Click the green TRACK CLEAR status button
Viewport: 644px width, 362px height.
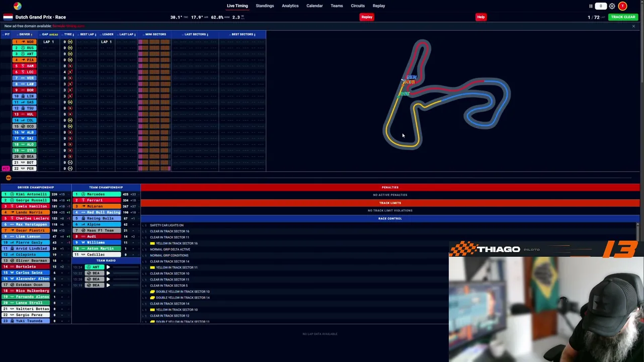tap(623, 17)
